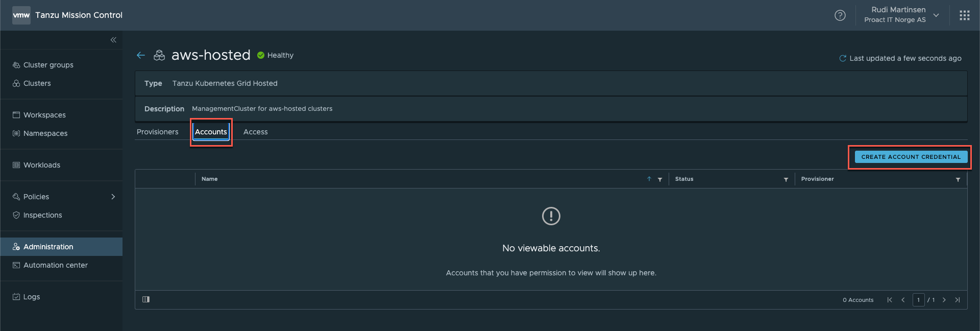Click the management cluster icon beside aws-hosted
Screen dimensions: 980x331
159,55
